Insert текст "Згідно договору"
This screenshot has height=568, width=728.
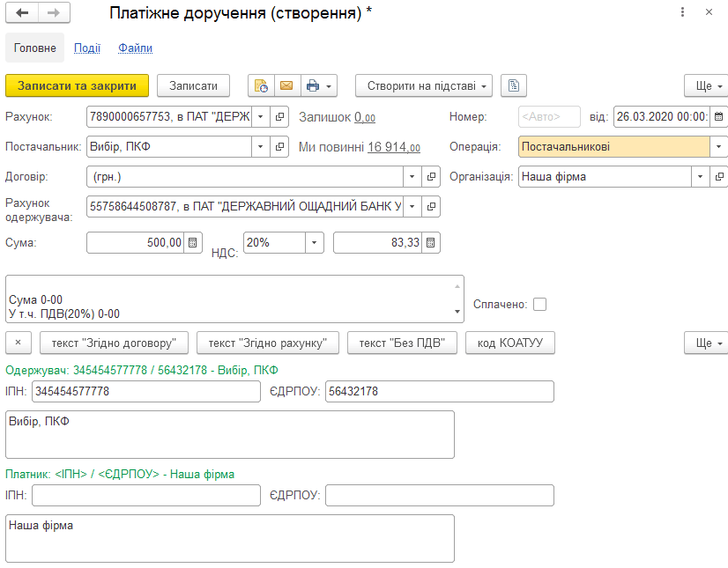click(114, 343)
